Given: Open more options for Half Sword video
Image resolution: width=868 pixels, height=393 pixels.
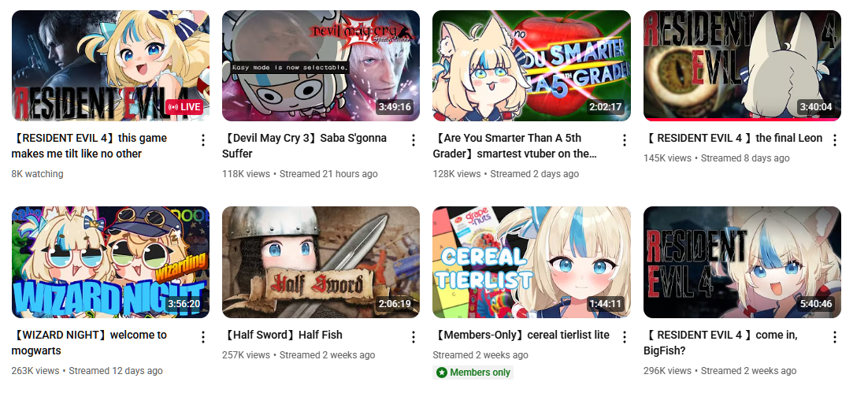Looking at the screenshot, I should [413, 337].
